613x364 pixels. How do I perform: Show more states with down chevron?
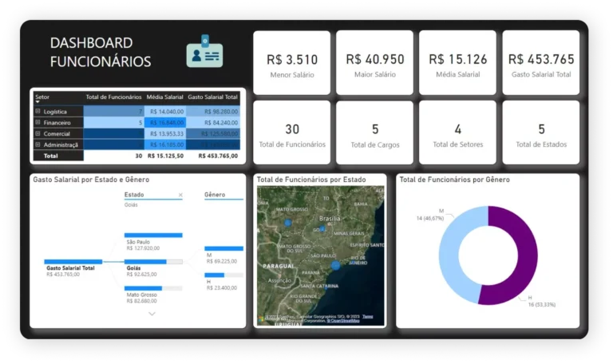tap(152, 314)
